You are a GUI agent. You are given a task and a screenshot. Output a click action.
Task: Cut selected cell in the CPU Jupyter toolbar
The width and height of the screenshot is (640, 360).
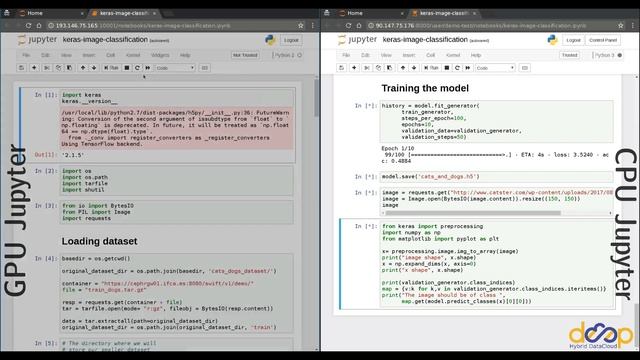(367, 68)
